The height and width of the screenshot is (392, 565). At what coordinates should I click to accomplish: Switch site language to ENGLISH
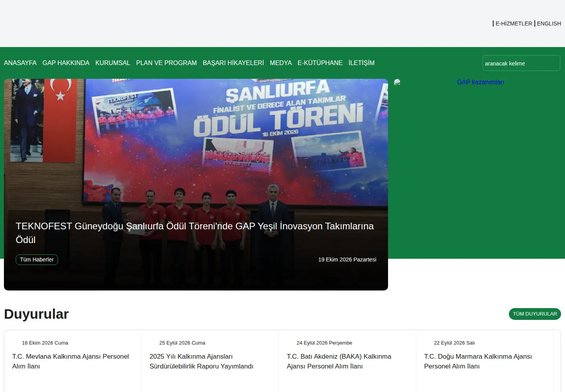pos(549,24)
